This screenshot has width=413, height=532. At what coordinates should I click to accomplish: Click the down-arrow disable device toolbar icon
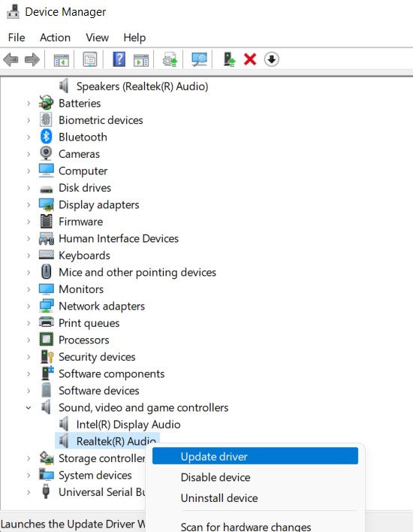[x=272, y=59]
